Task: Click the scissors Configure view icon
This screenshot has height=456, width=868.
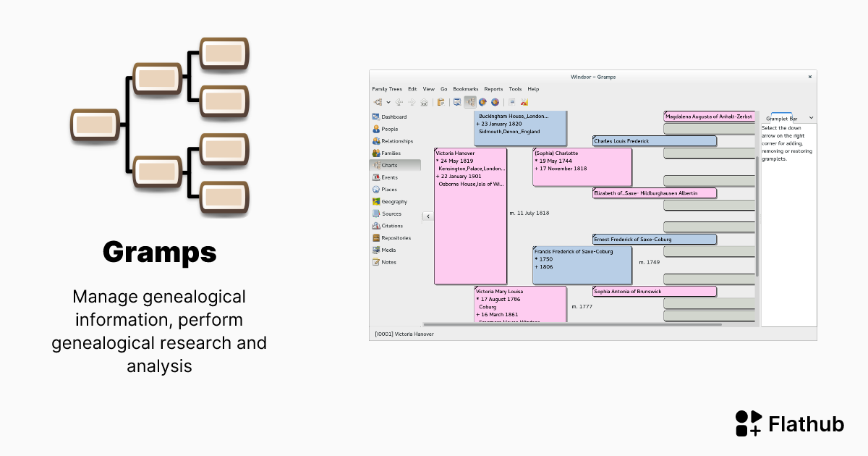Action: pos(524,102)
